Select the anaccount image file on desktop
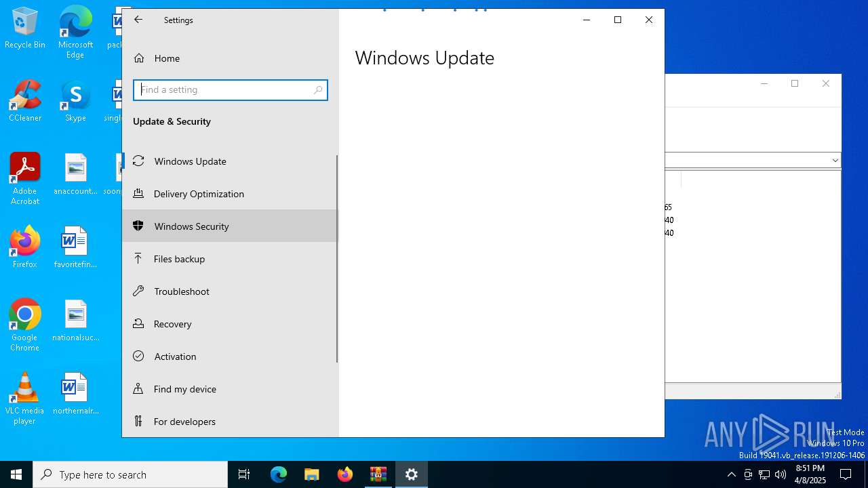Screen dimensions: 868x488 point(75,174)
